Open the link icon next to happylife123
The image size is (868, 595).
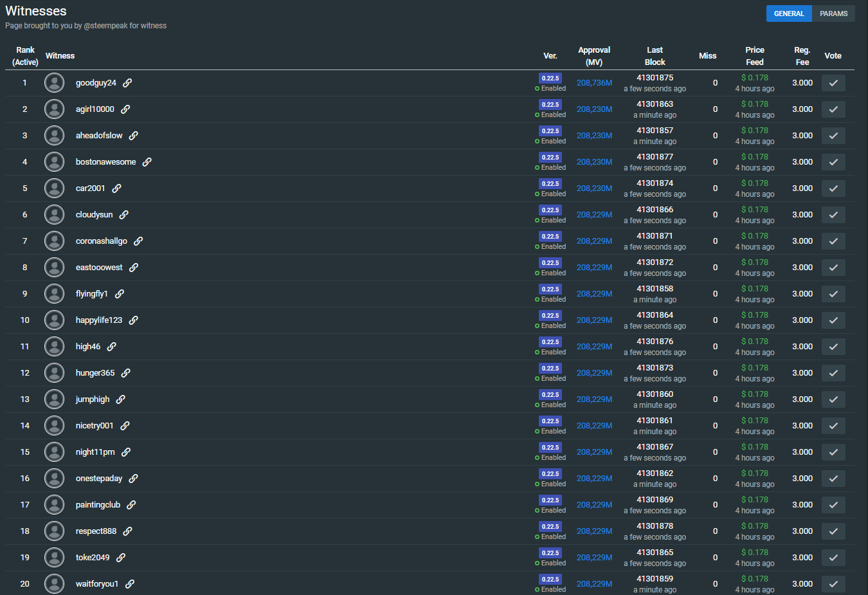pos(133,320)
